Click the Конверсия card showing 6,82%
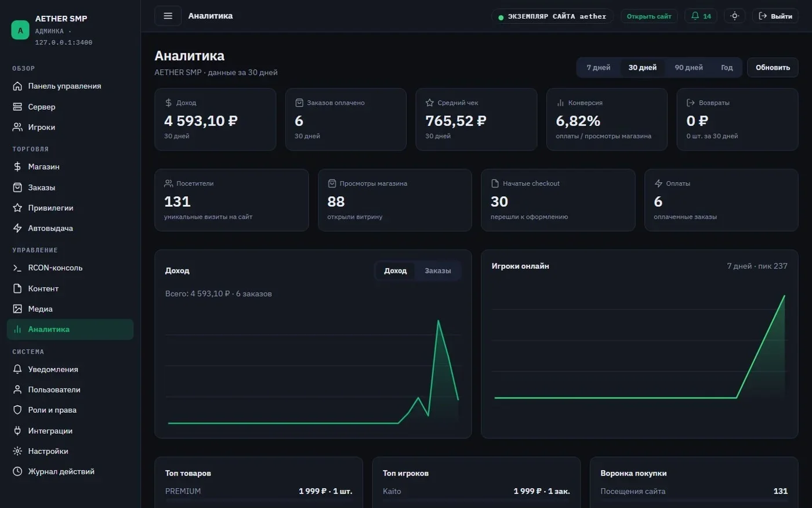The height and width of the screenshot is (508, 812). tap(607, 119)
